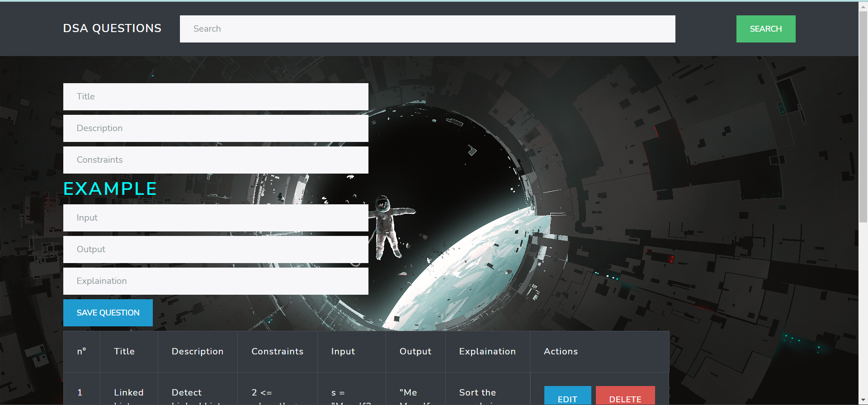
Task: Click the Input column header
Action: click(351, 352)
